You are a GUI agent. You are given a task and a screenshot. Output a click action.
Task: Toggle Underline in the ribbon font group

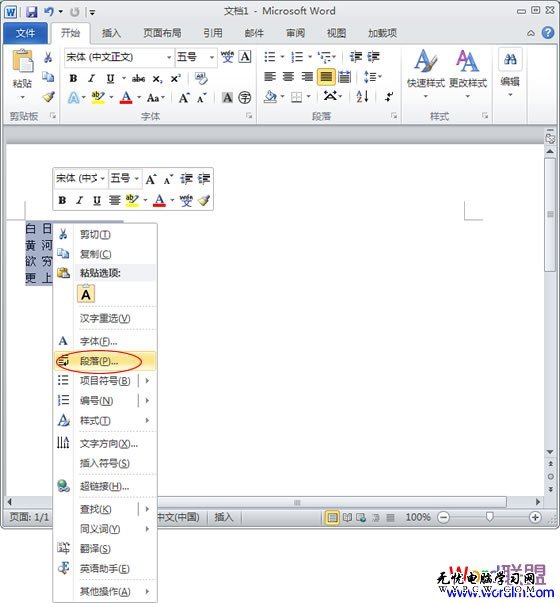coord(110,78)
